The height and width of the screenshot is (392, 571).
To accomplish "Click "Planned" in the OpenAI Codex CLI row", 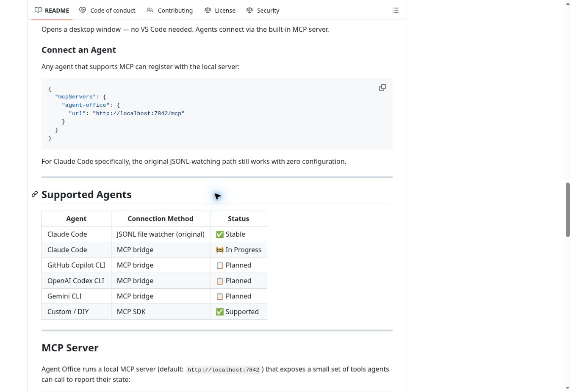I will pos(238,281).
